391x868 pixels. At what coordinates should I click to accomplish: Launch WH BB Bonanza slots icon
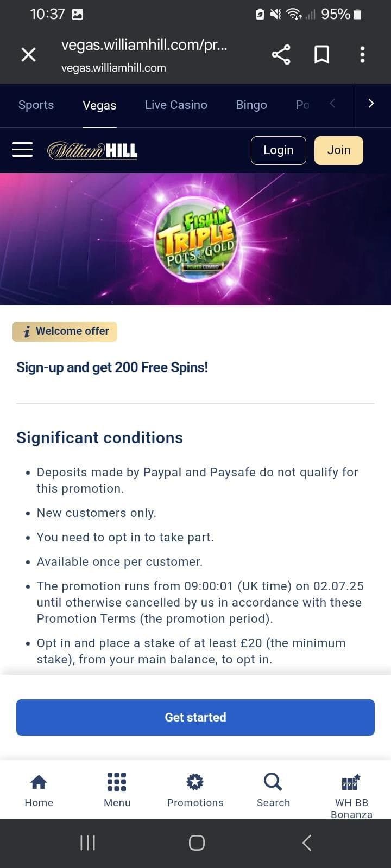pyautogui.click(x=350, y=787)
